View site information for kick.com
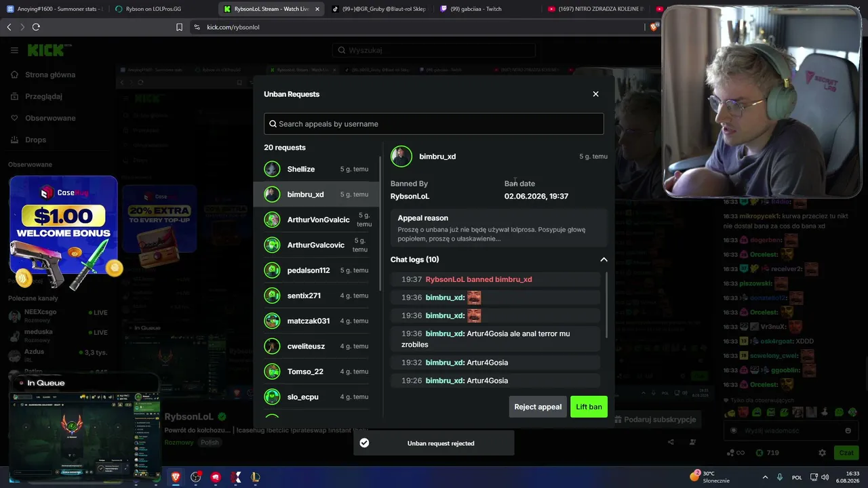Screen dimensions: 868x488 (197, 27)
